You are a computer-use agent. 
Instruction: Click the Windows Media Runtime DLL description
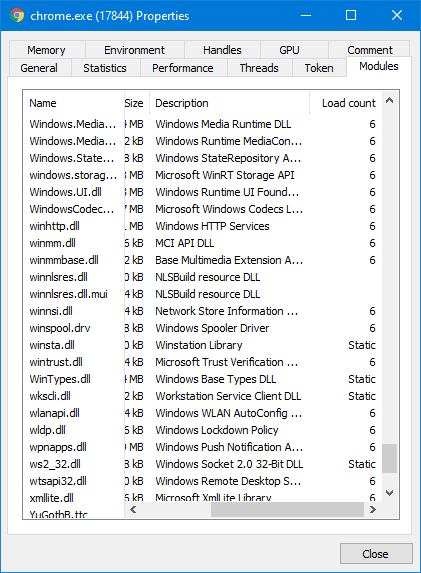pyautogui.click(x=223, y=124)
